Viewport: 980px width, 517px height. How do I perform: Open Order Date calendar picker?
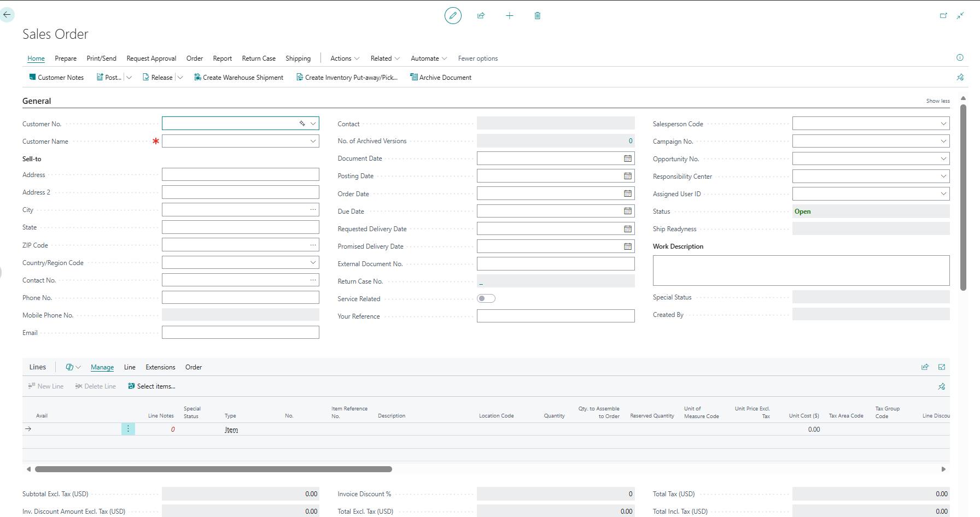click(x=628, y=193)
